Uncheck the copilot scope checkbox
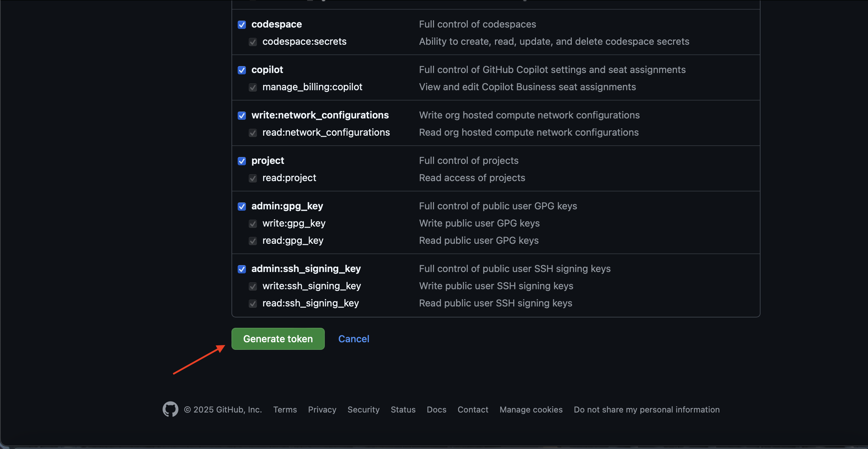Viewport: 868px width, 449px height. tap(242, 70)
